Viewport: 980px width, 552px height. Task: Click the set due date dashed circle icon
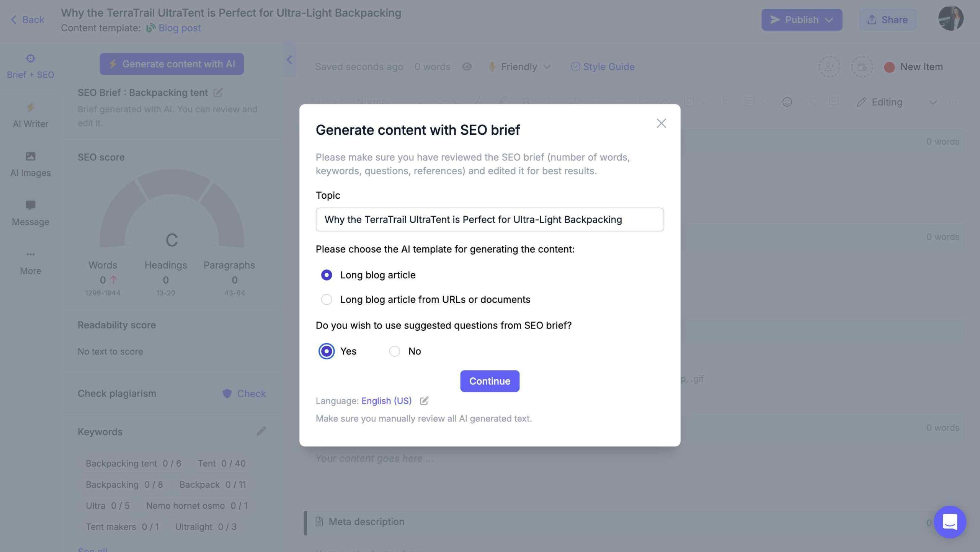click(862, 67)
